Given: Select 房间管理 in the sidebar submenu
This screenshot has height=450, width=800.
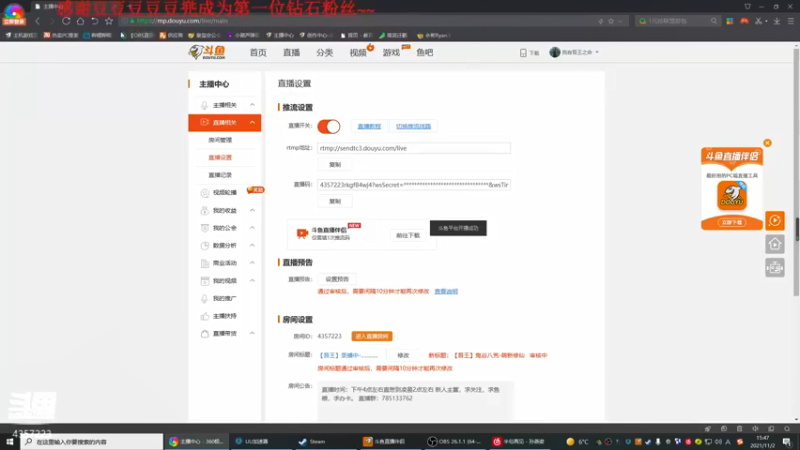Looking at the screenshot, I should [220, 140].
